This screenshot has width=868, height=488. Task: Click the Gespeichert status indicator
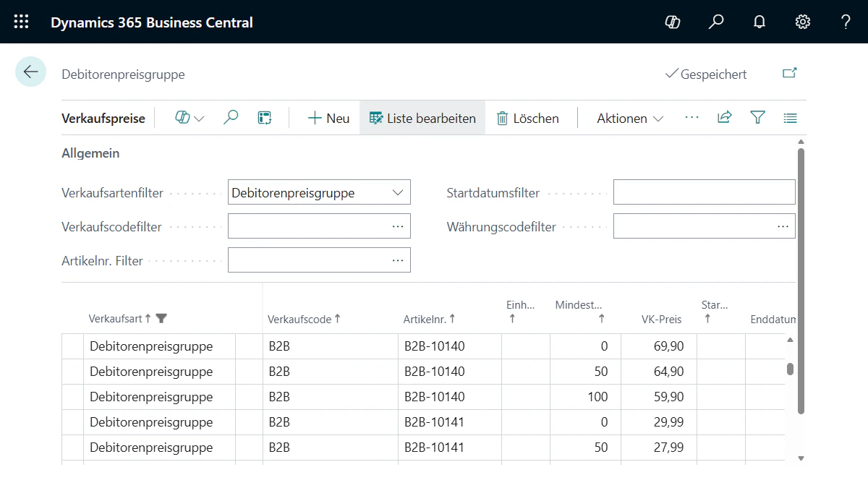[706, 74]
